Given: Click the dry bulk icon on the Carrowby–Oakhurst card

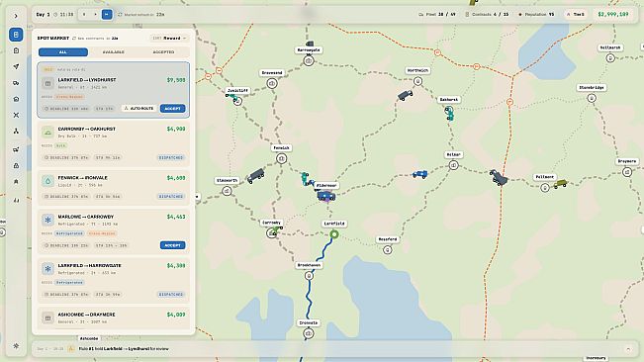Looking at the screenshot, I should [47, 133].
